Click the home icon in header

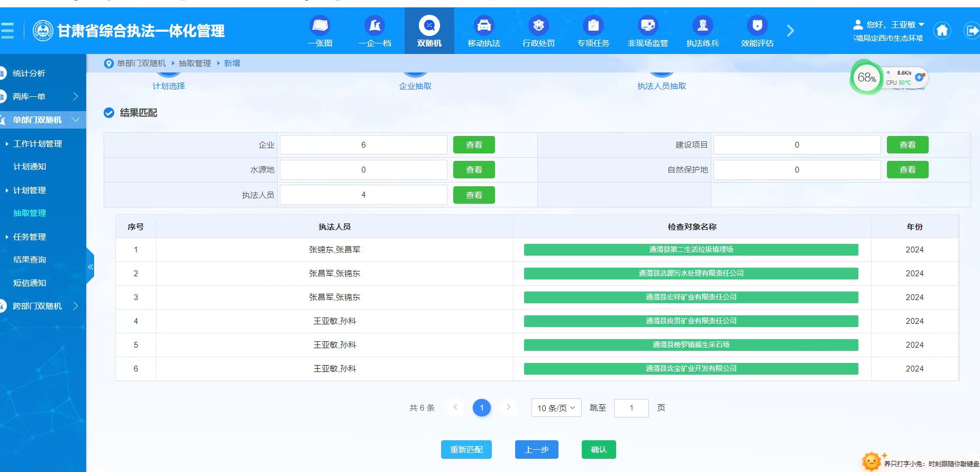click(942, 31)
